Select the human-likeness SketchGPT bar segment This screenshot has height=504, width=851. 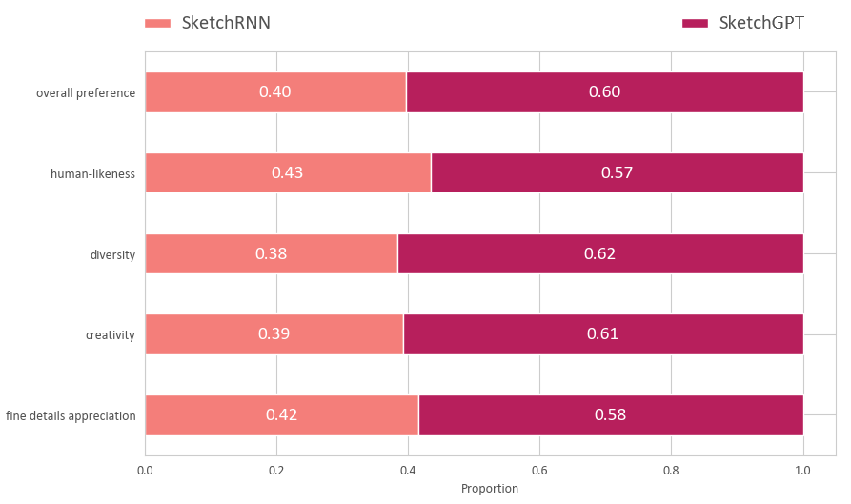pyautogui.click(x=617, y=173)
